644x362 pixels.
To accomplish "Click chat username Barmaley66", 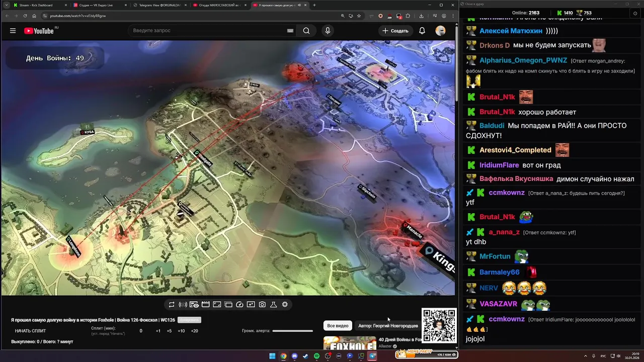I will pyautogui.click(x=499, y=272).
